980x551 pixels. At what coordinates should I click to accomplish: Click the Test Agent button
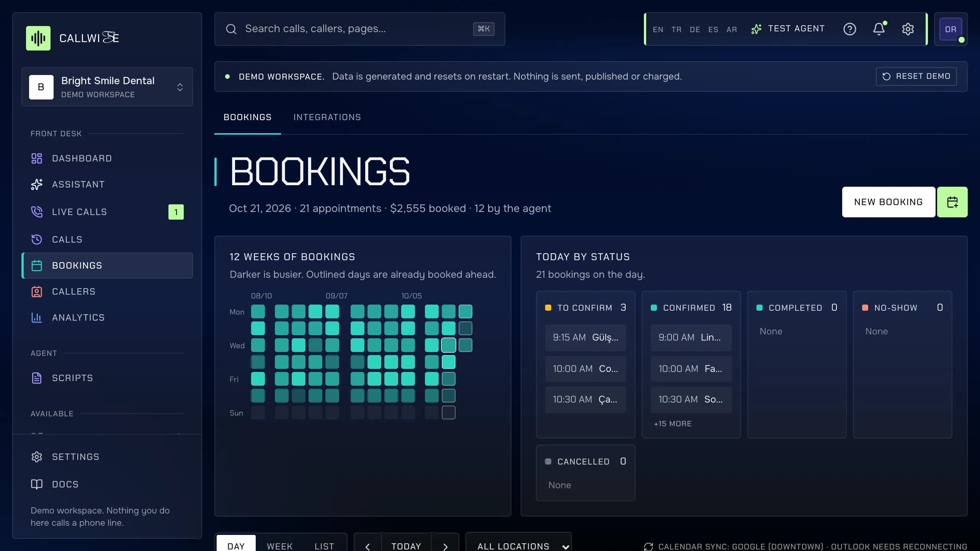[x=788, y=29]
